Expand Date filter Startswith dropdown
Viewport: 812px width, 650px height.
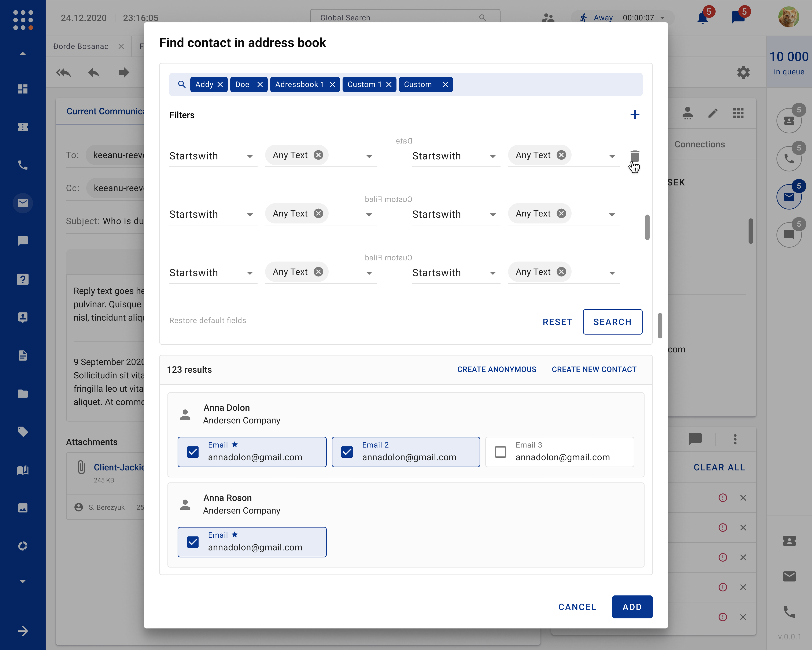pos(455,156)
